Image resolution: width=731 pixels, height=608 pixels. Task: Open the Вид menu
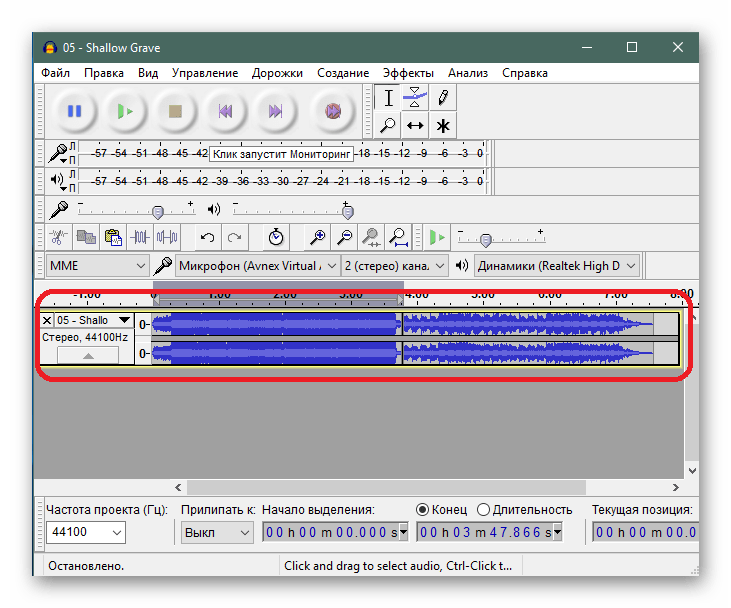tap(148, 73)
